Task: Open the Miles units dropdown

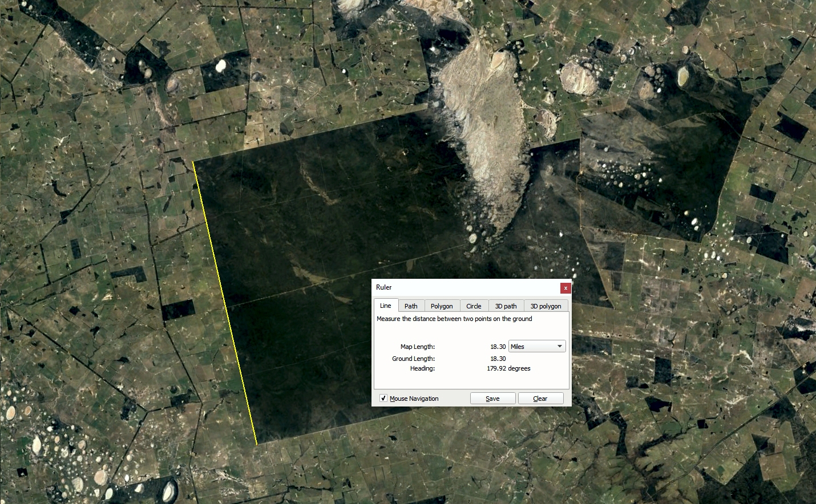Action: [x=536, y=347]
